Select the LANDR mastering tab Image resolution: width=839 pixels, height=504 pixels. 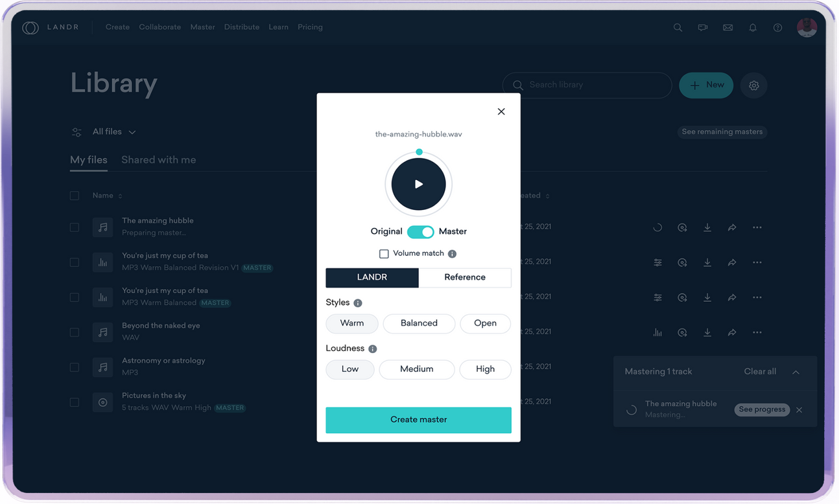coord(372,277)
